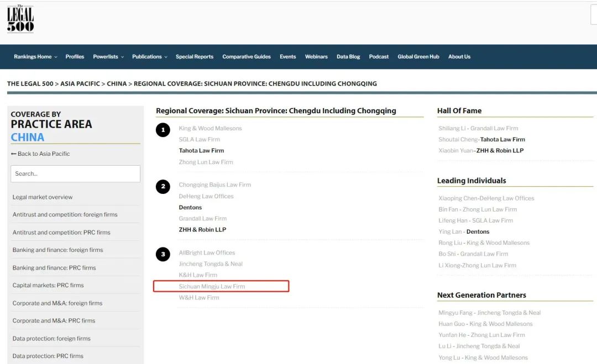Open Ying Lan - Dentons leading individual
The width and height of the screenshot is (597, 364).
coord(464,232)
